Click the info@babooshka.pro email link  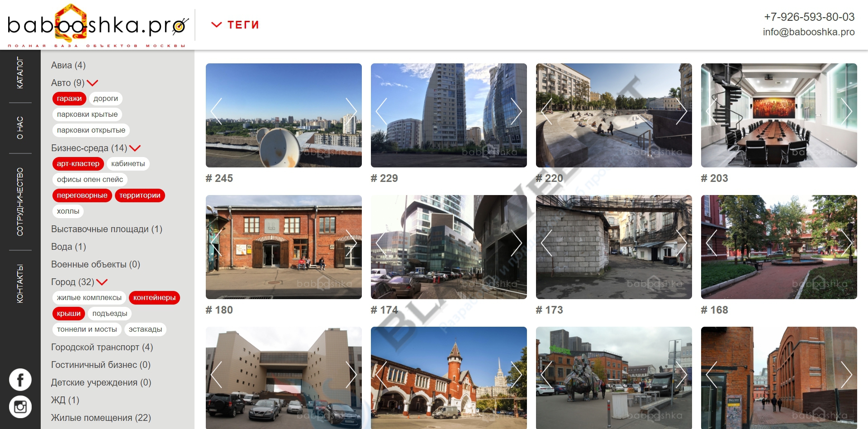point(809,32)
